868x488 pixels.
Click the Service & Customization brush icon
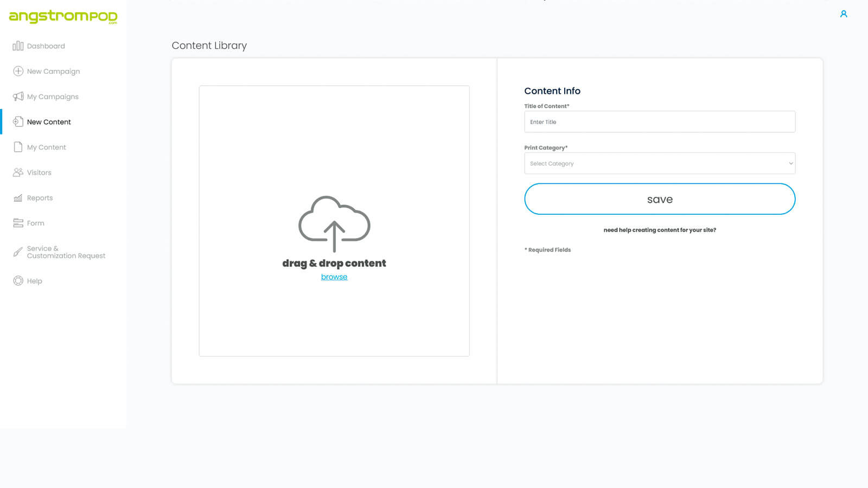[x=18, y=252]
